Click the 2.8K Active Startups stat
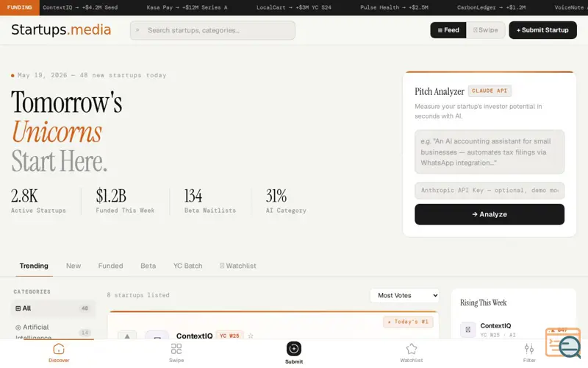 (38, 201)
